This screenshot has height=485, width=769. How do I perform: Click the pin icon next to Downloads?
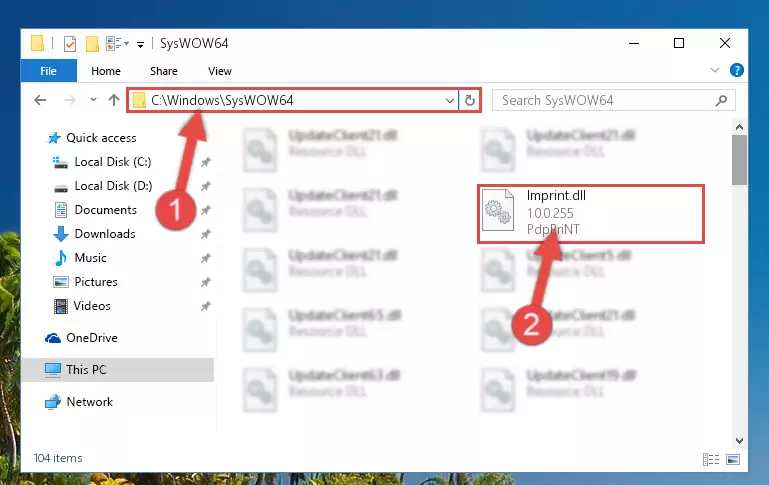(205, 234)
